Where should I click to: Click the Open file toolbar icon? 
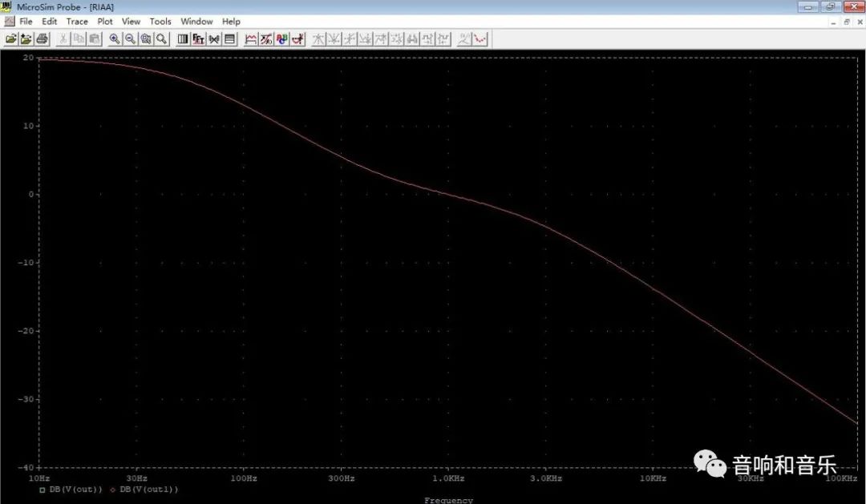[x=10, y=38]
